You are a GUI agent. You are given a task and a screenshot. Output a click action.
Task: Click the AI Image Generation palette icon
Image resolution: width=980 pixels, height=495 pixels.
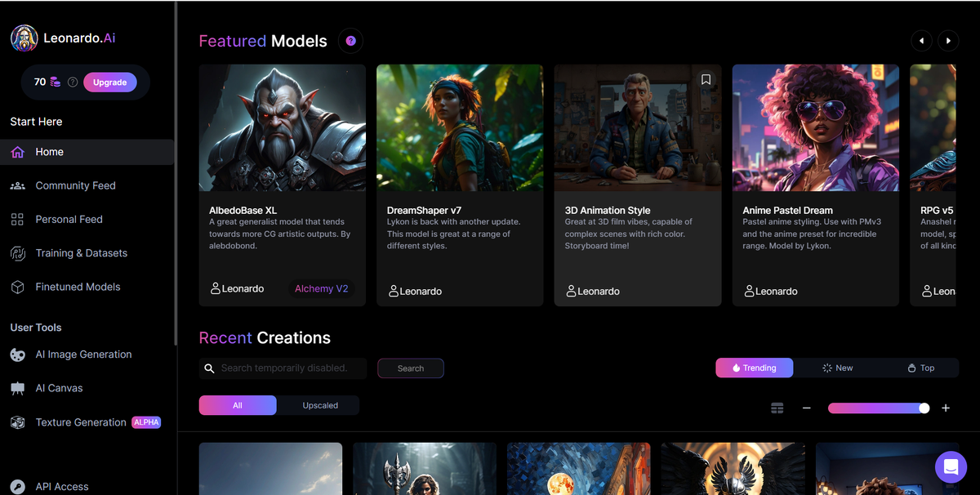point(18,355)
